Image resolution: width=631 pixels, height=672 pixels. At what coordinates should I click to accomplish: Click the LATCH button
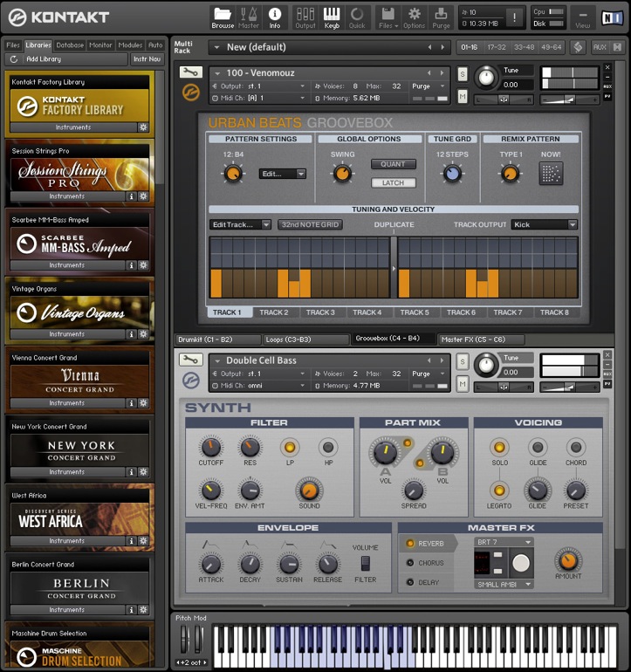(393, 183)
